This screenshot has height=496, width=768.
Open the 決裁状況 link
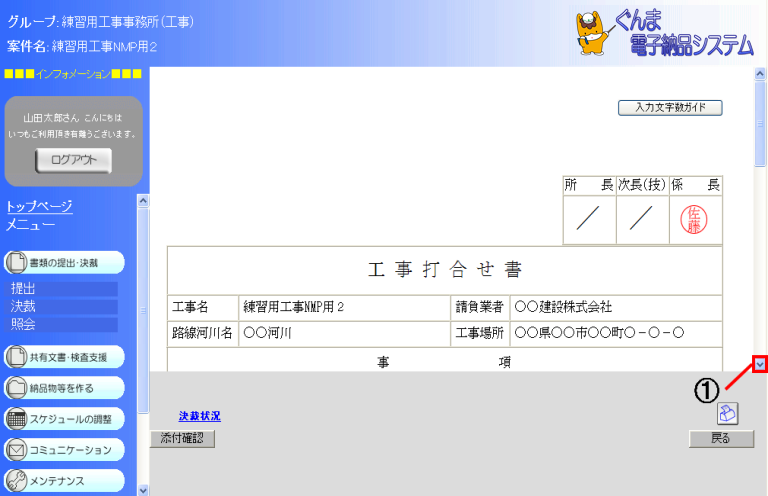[x=199, y=416]
